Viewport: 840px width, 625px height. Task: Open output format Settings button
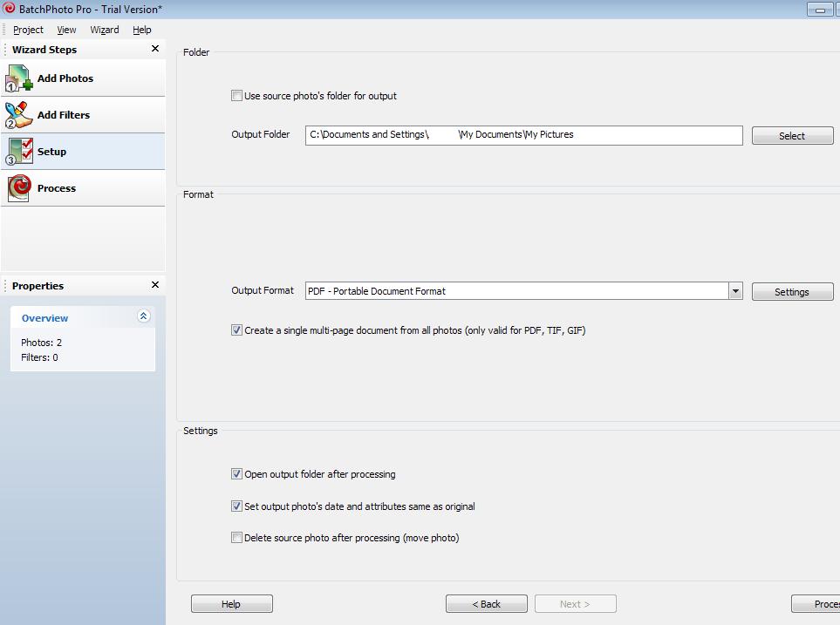(791, 292)
